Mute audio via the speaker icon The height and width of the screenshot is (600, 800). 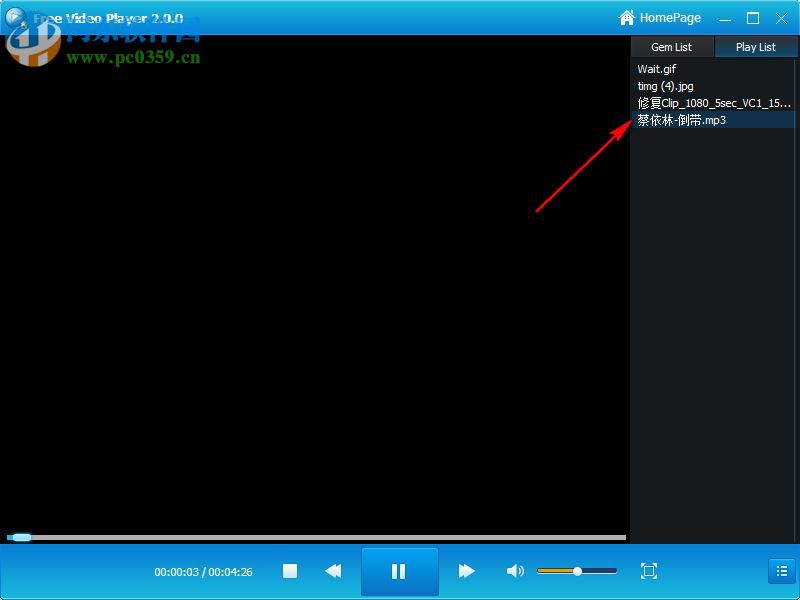click(x=516, y=571)
